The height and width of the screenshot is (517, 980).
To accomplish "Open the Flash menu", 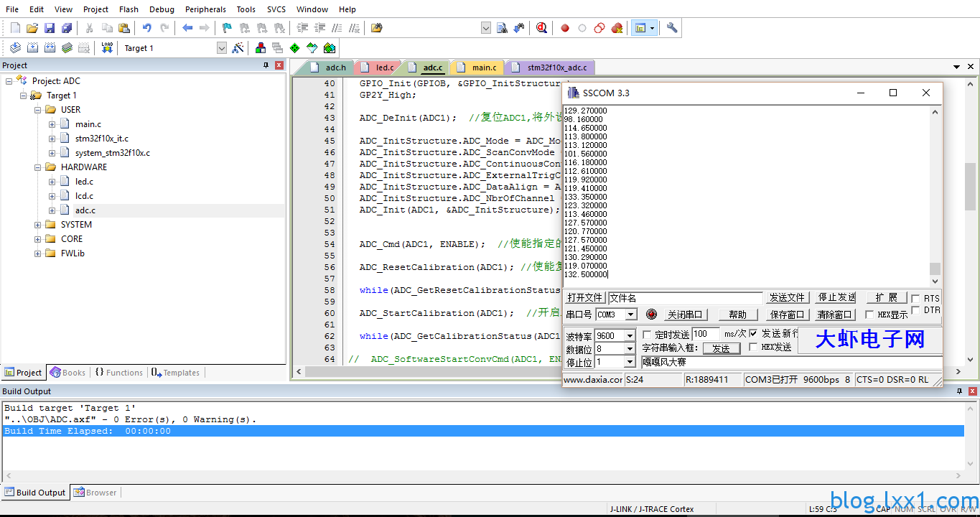I will [x=129, y=9].
